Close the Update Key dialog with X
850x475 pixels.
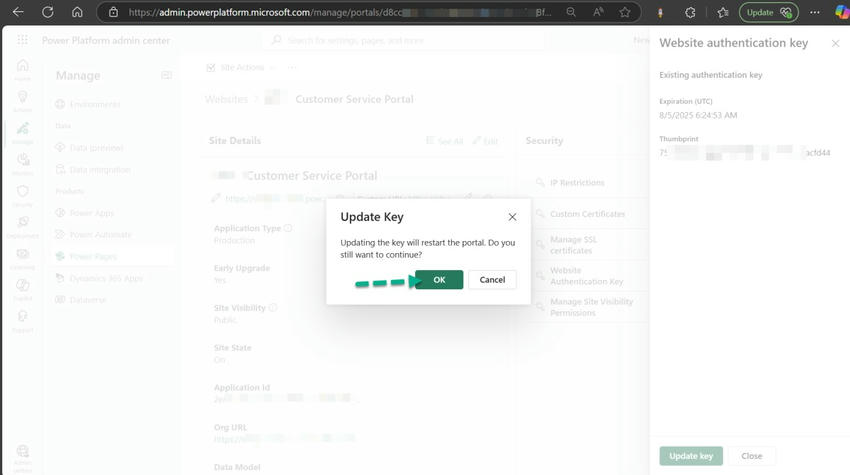click(x=512, y=217)
